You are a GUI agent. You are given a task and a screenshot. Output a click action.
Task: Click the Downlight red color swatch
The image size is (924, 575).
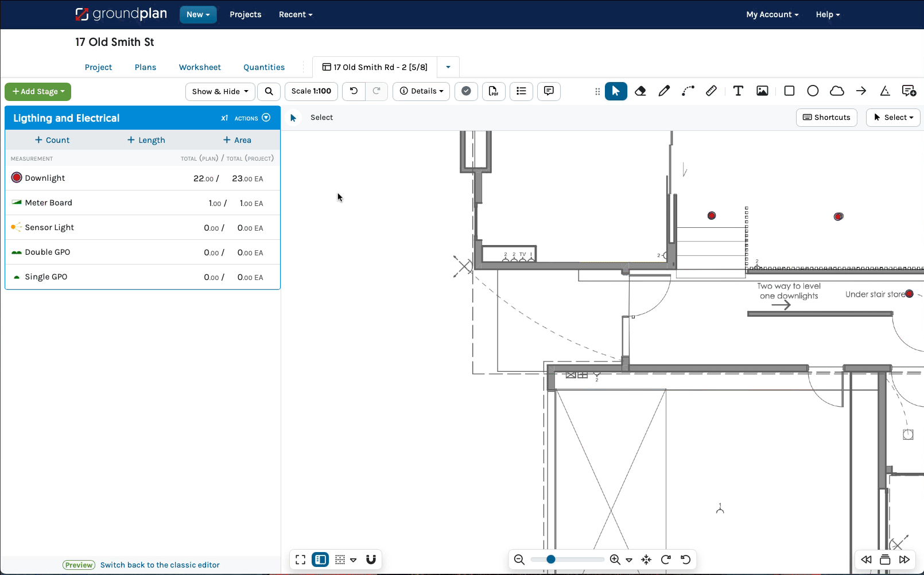pyautogui.click(x=17, y=178)
